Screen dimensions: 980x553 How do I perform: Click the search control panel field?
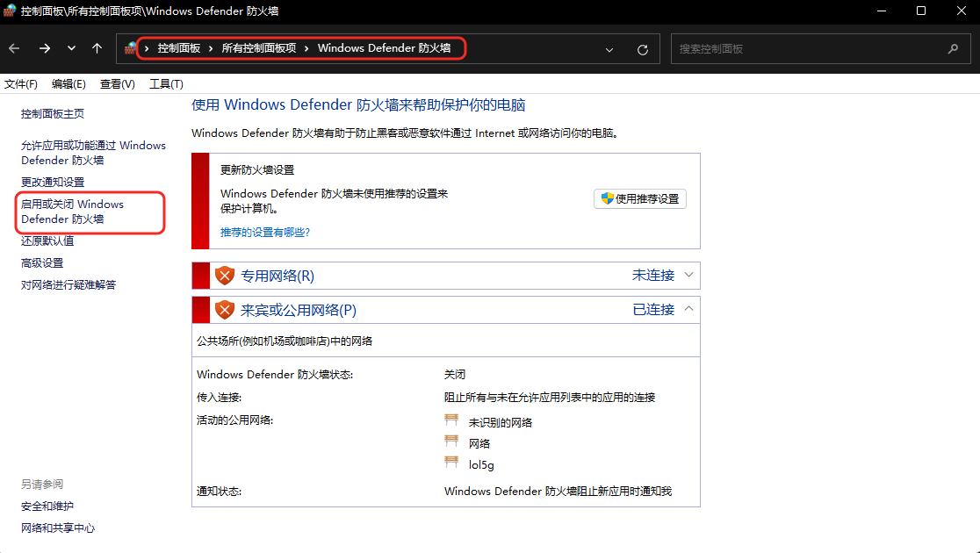821,49
